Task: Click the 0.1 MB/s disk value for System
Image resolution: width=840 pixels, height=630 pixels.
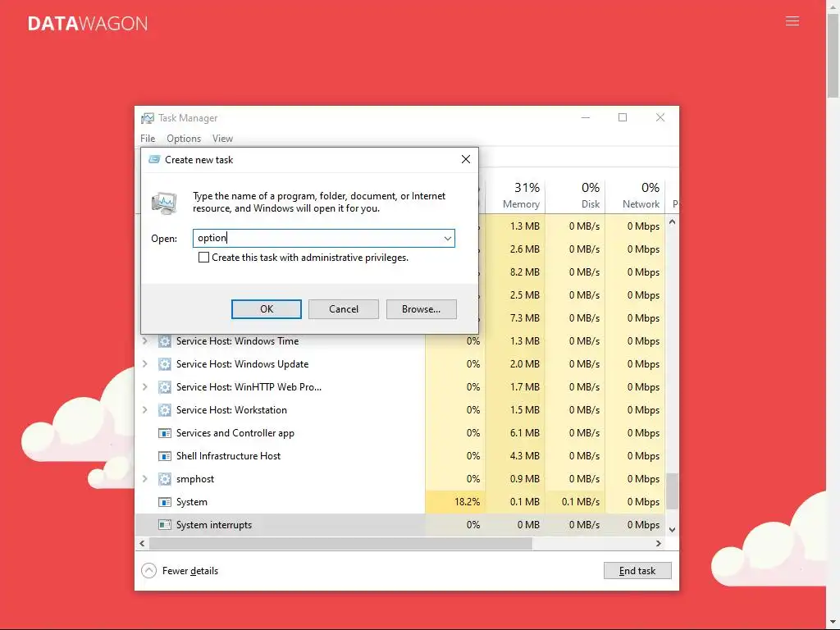Action: [x=581, y=502]
